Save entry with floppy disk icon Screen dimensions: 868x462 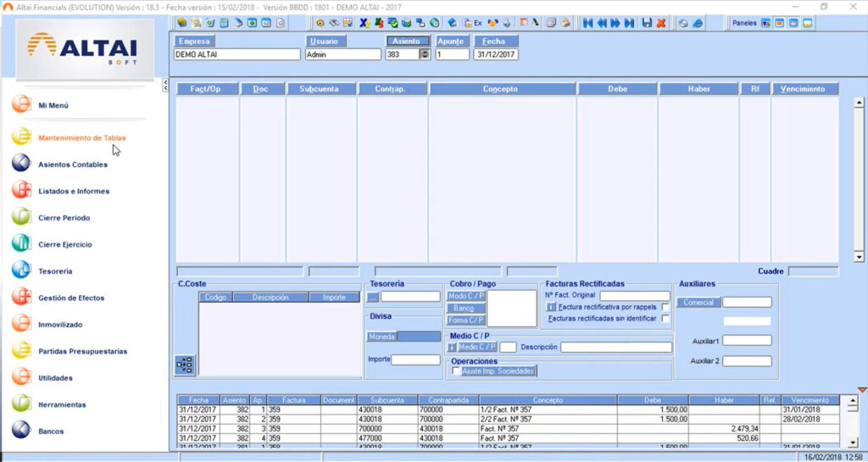647,23
